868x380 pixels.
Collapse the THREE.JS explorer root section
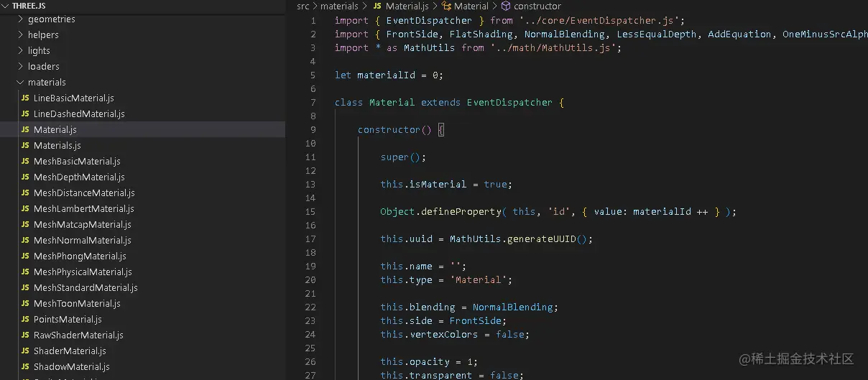click(6, 6)
